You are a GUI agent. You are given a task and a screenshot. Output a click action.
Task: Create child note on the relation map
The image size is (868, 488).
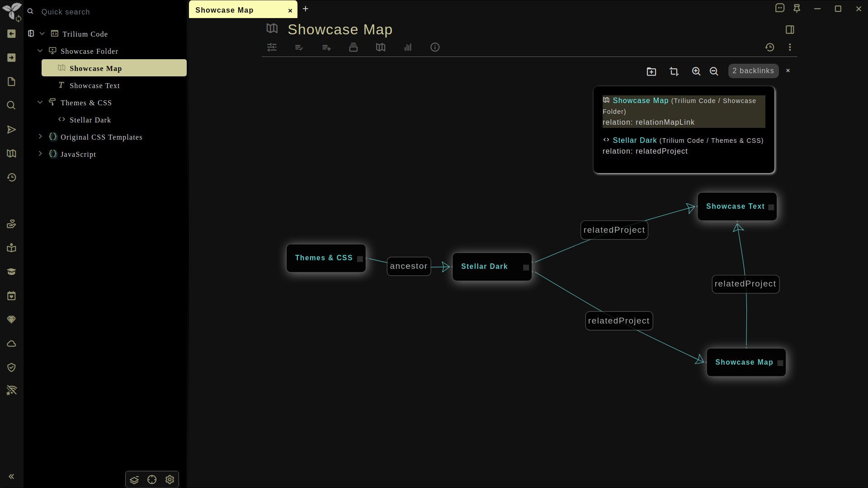(651, 71)
